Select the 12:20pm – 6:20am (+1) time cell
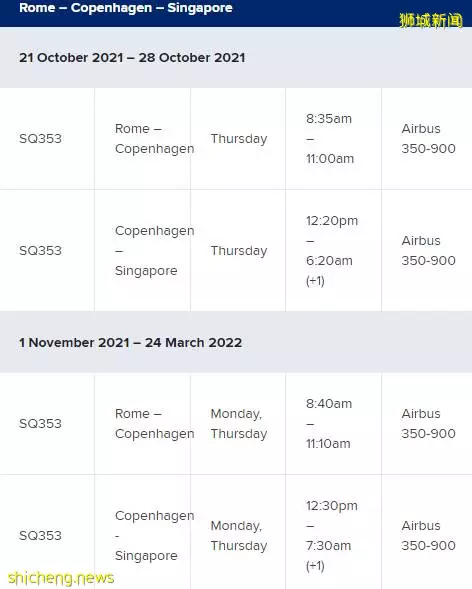Viewport: 472px width, 589px height. [332, 251]
